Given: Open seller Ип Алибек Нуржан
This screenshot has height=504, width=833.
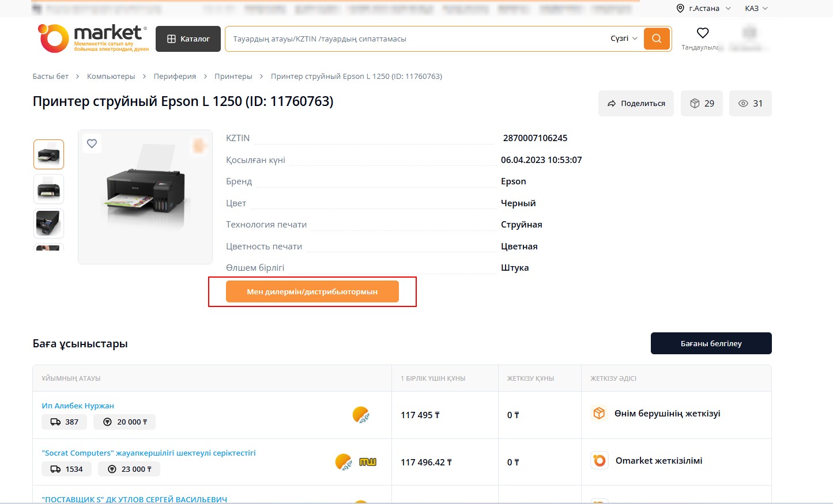Looking at the screenshot, I should point(78,406).
